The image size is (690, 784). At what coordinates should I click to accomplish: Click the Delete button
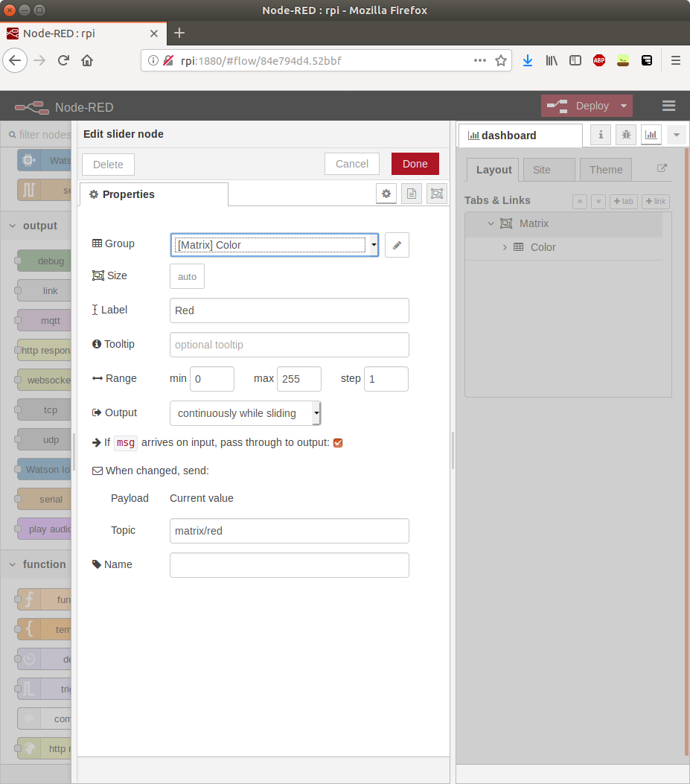pyautogui.click(x=108, y=165)
